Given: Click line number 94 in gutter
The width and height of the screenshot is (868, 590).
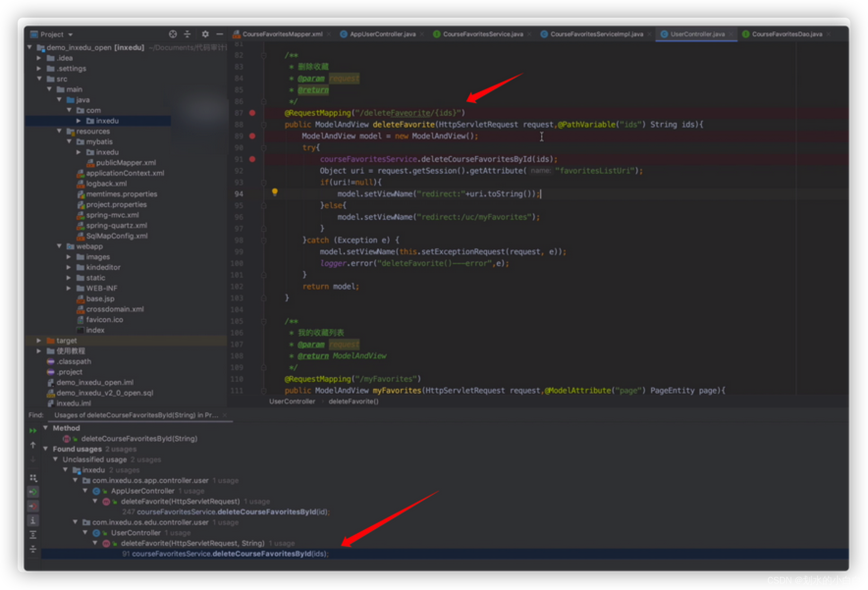Looking at the screenshot, I should pos(239,194).
